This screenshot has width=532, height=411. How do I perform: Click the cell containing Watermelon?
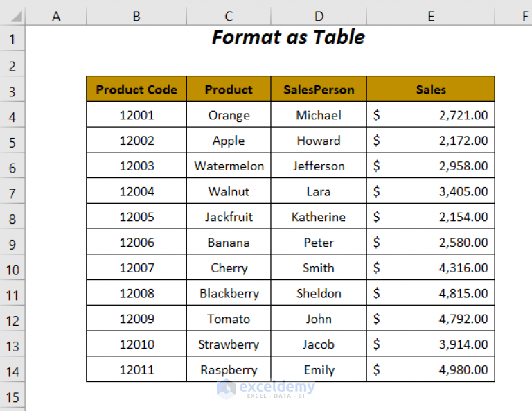coord(229,166)
